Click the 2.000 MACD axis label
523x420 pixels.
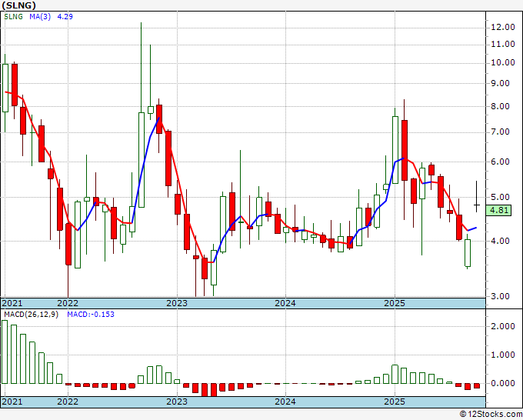pyautogui.click(x=503, y=326)
